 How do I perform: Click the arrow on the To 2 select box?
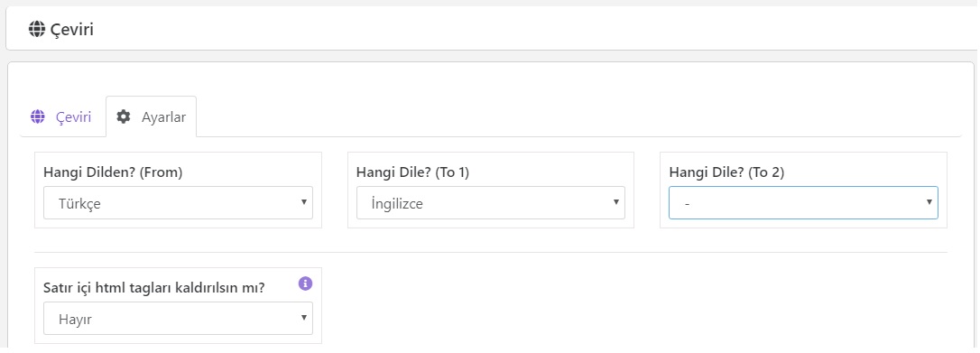coord(929,202)
